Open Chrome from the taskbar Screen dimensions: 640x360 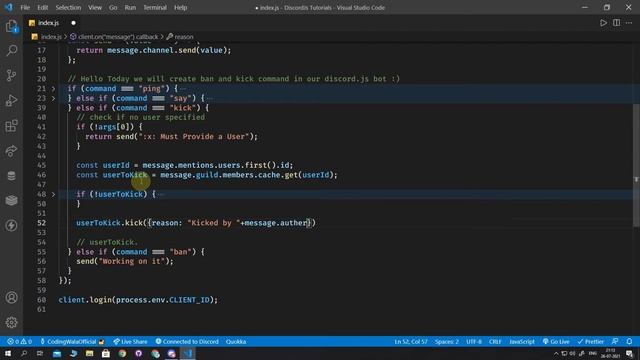pyautogui.click(x=122, y=353)
